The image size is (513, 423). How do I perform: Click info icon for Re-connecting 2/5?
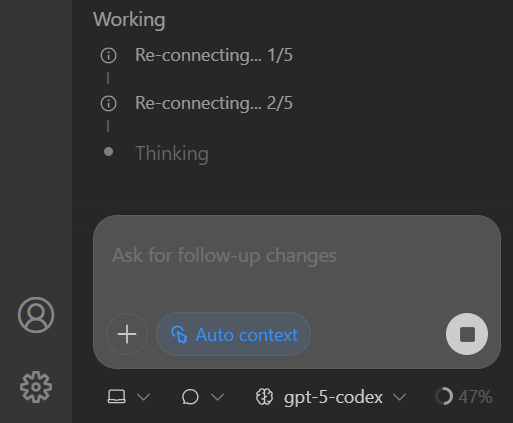tap(109, 103)
